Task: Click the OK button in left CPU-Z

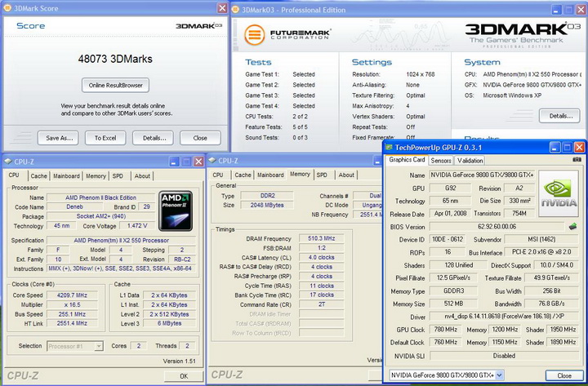Action: pyautogui.click(x=184, y=376)
